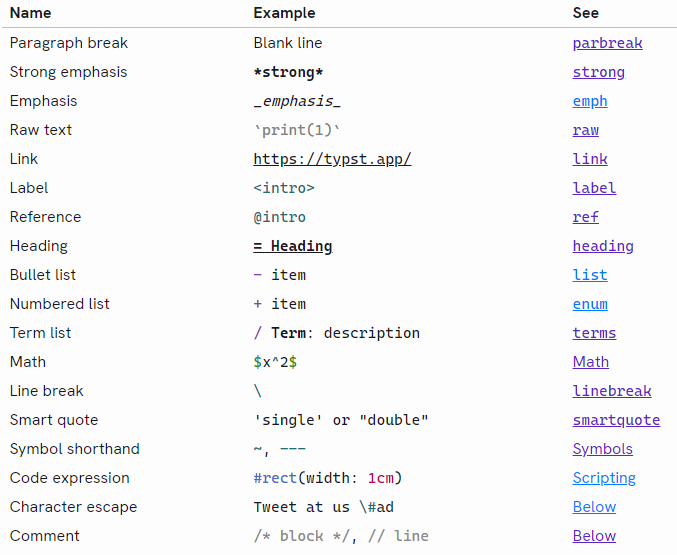Click the '#rect(width: 1cm)' code example
677x555 pixels.
[328, 478]
